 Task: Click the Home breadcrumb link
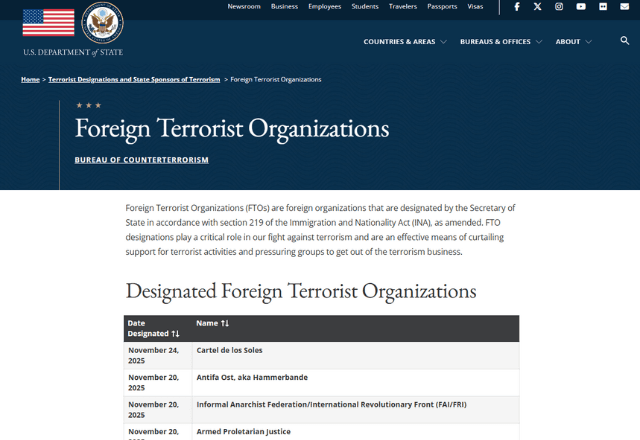tap(30, 79)
